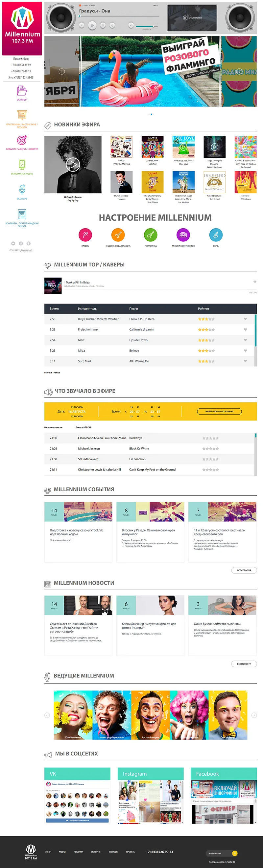Open the Ведущие microphone icon
Screen dimensions: 263x868
(x=22, y=189)
